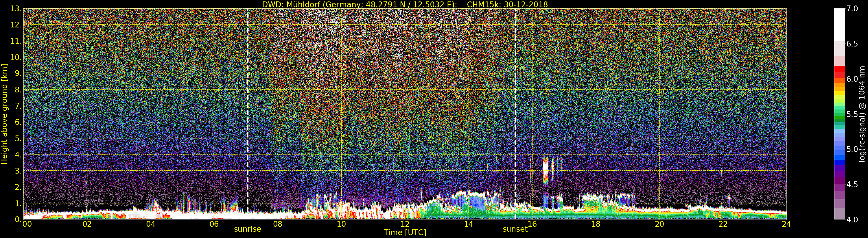The height and width of the screenshot is (238, 868).
Task: Click the "00" time axis tick label
Action: tap(27, 224)
